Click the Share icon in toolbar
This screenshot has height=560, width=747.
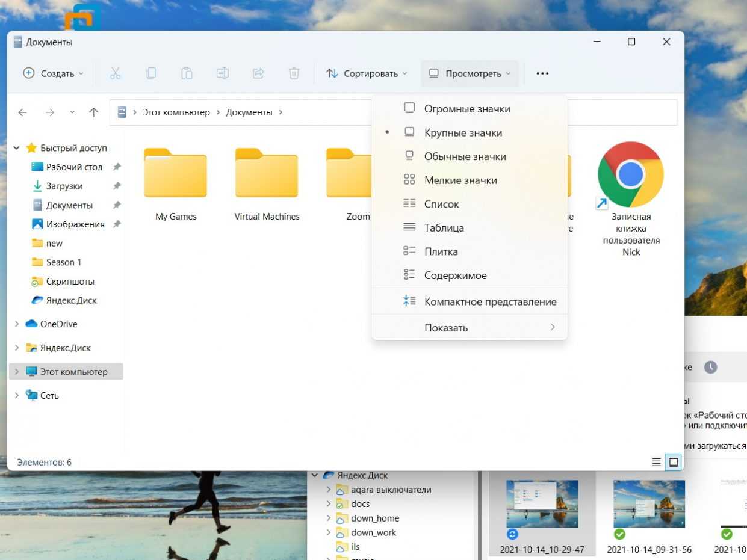coord(258,73)
